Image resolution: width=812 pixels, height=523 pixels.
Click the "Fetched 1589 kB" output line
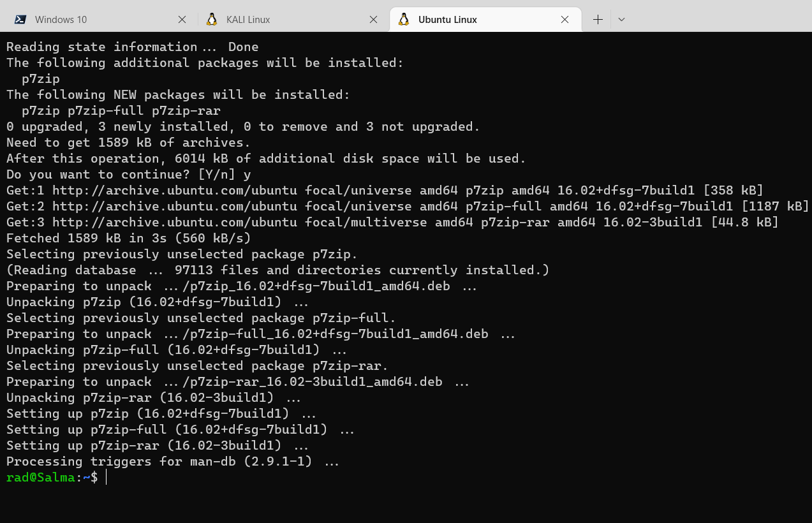tap(128, 238)
